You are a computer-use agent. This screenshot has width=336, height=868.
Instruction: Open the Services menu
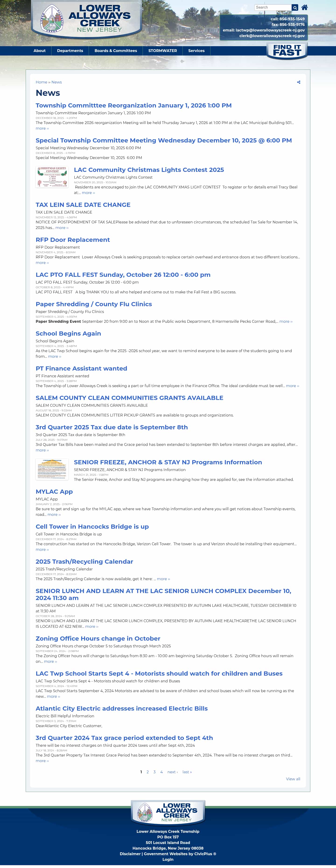[x=196, y=51]
